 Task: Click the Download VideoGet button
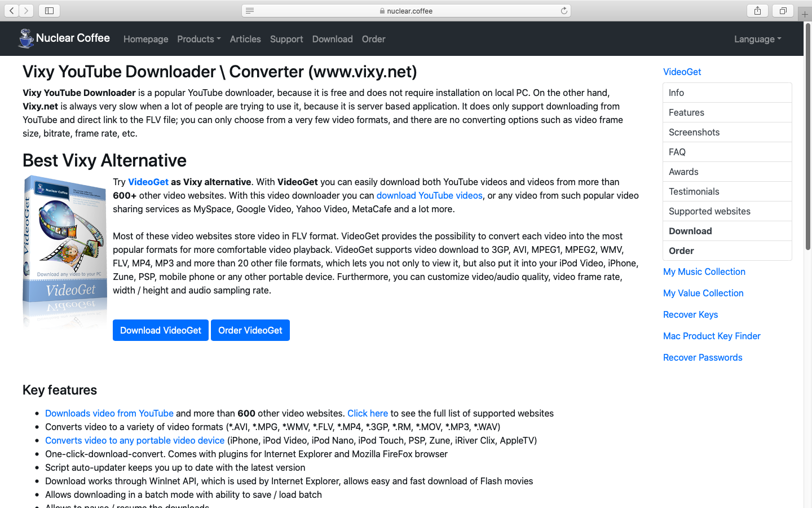tap(161, 330)
